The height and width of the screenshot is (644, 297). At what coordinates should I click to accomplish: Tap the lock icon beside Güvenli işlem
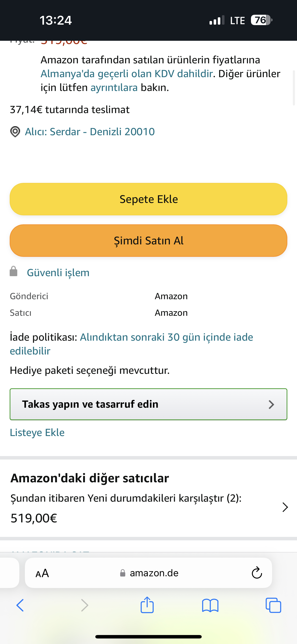coord(14,271)
